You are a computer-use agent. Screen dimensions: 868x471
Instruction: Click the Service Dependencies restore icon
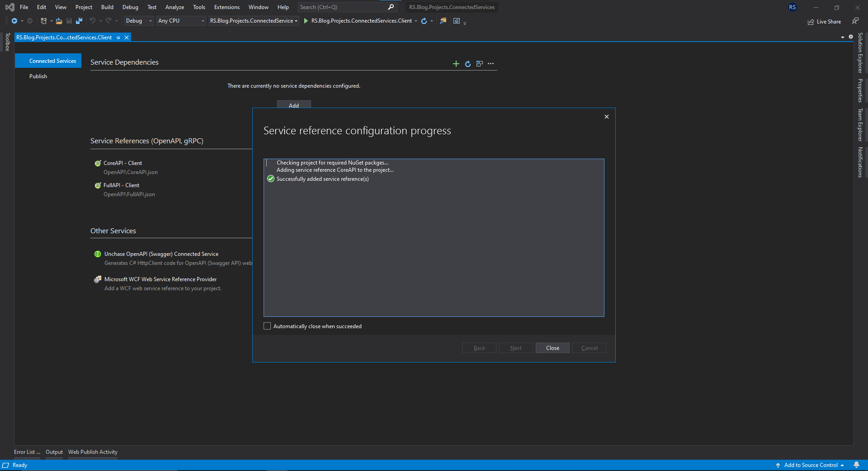click(480, 64)
